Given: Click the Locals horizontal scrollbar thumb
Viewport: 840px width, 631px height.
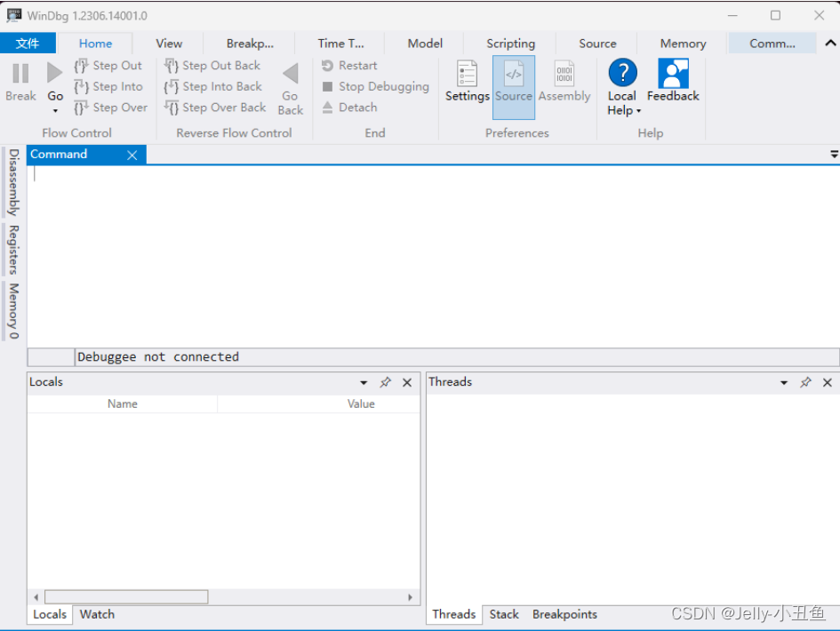Looking at the screenshot, I should [x=126, y=597].
